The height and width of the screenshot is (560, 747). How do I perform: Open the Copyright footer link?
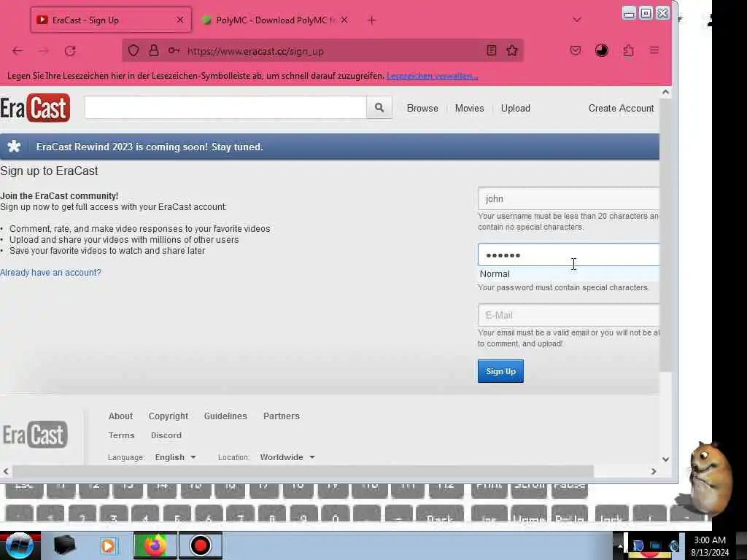[x=169, y=416]
